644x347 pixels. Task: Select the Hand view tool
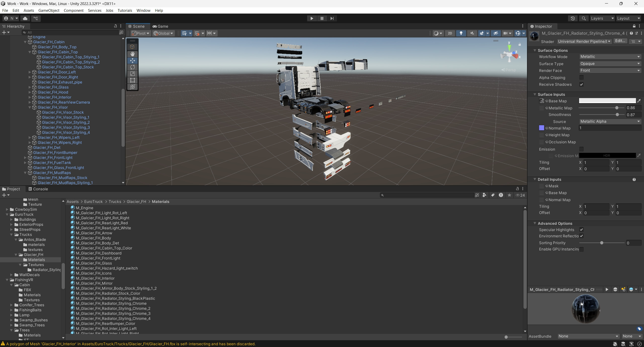pyautogui.click(x=132, y=54)
